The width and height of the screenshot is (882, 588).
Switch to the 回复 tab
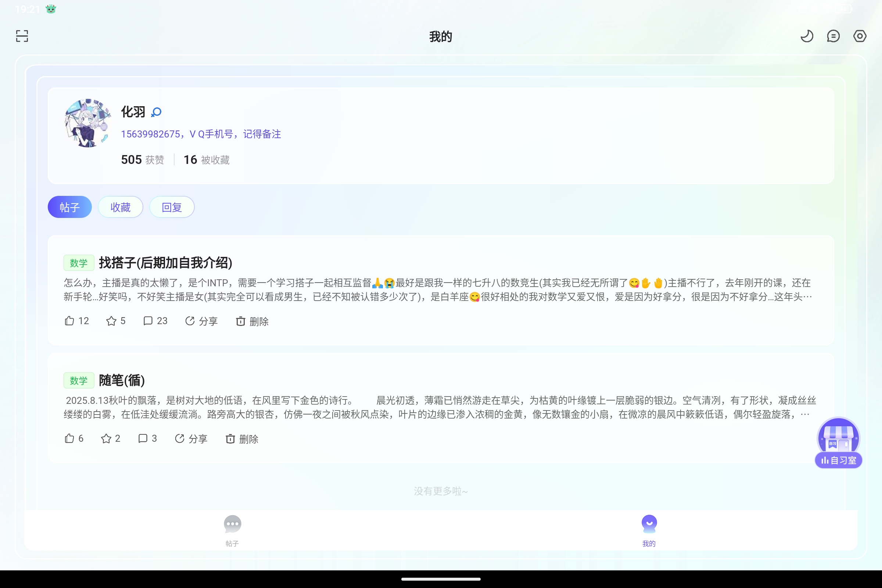click(x=172, y=207)
